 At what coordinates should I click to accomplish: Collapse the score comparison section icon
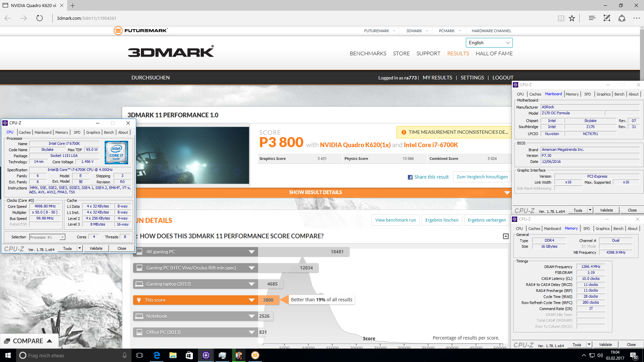505,236
